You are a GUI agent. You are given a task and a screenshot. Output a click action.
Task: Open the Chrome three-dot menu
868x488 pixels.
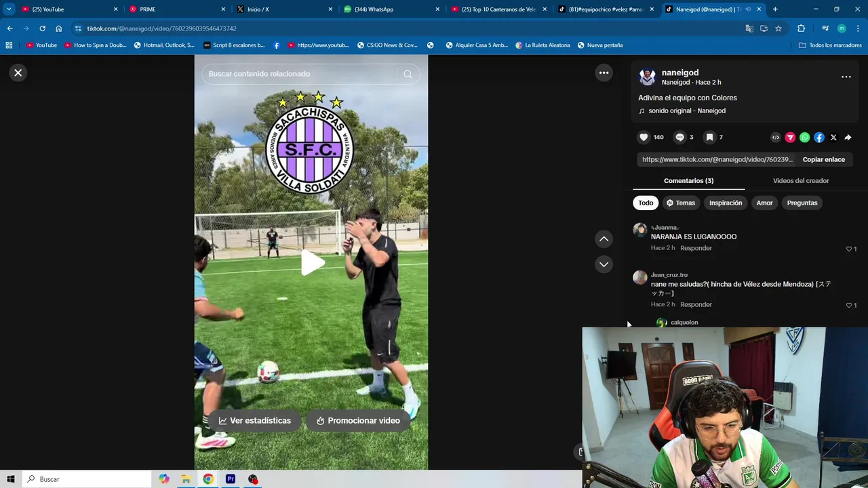(x=858, y=28)
